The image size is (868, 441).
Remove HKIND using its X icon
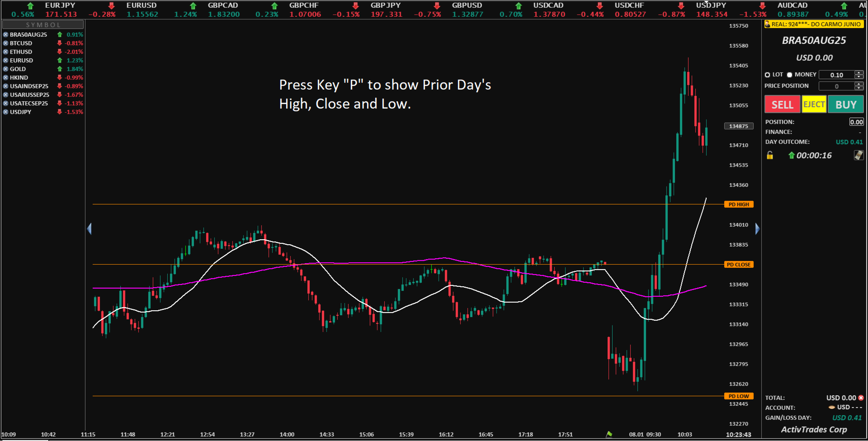click(x=5, y=78)
